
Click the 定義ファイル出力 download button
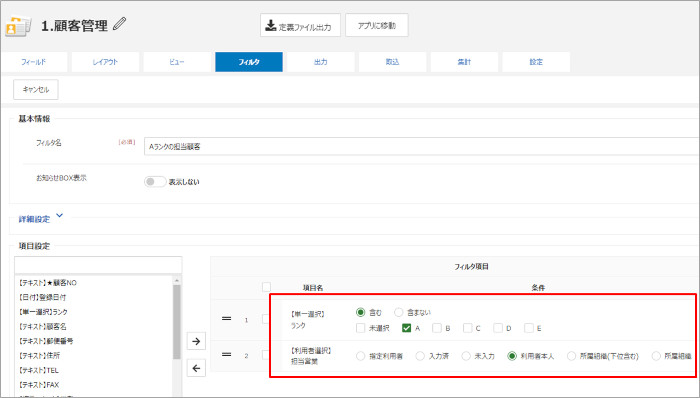point(300,25)
